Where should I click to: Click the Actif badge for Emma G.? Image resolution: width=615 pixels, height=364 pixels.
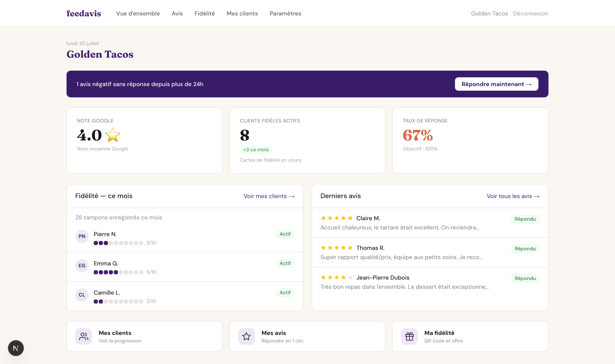tap(285, 263)
